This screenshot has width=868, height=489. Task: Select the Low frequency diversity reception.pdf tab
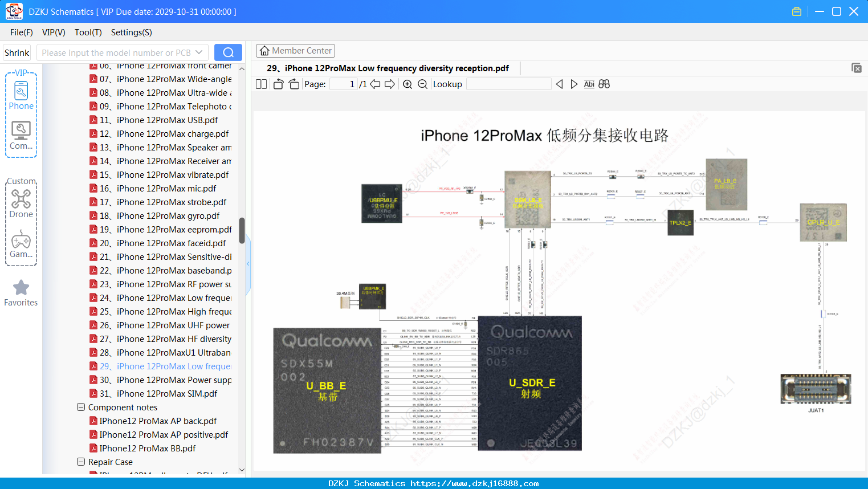(388, 68)
